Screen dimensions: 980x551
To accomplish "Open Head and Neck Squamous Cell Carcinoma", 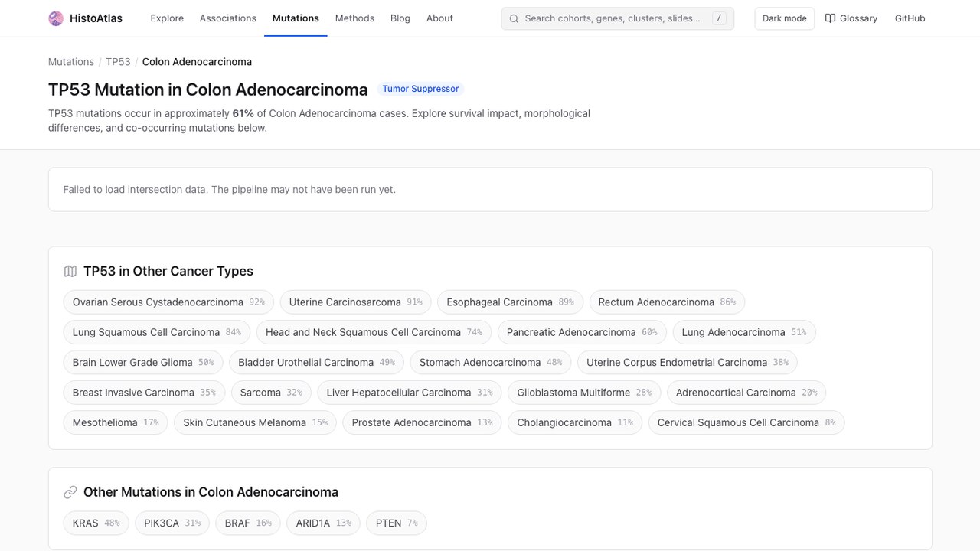I will [374, 332].
